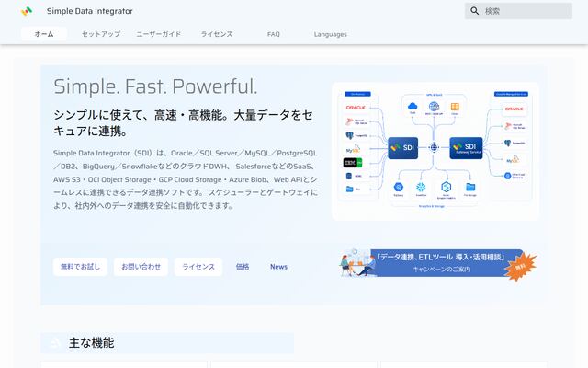The width and height of the screenshot is (588, 368).
Task: Click the right Oracle logo in diagram
Action: coord(514,109)
